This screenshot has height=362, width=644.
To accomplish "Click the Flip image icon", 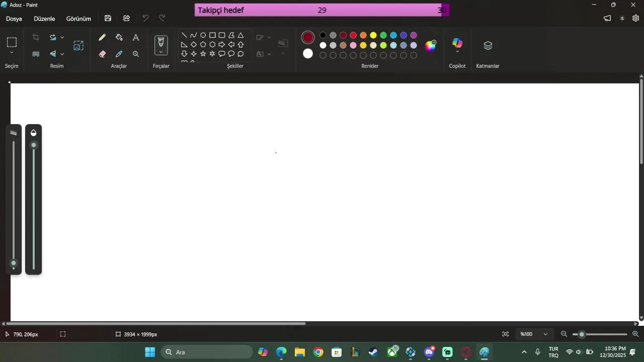I will pyautogui.click(x=53, y=54).
